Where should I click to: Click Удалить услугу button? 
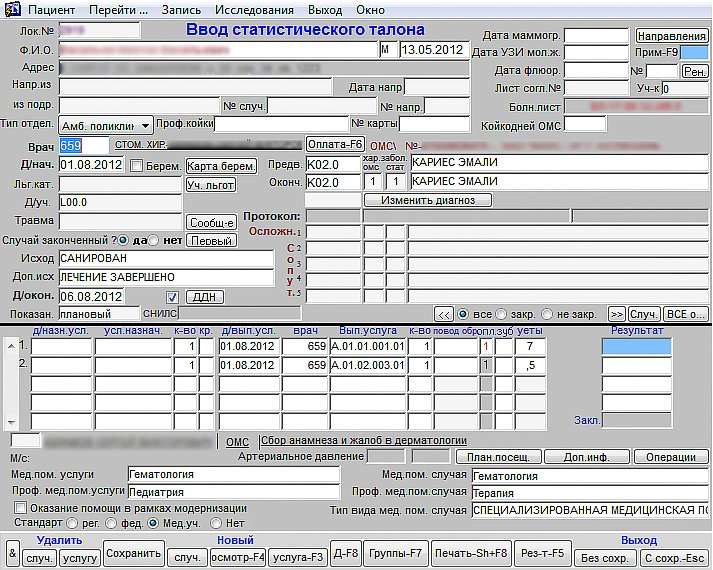pyautogui.click(x=80, y=558)
